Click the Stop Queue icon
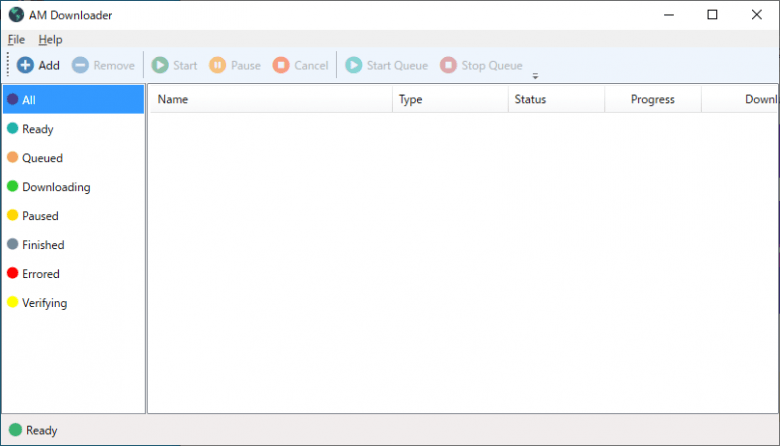The height and width of the screenshot is (446, 780). pyautogui.click(x=448, y=65)
